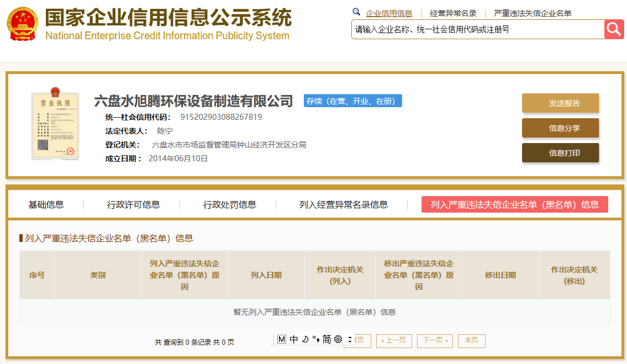Click the red search magnifier button

click(x=614, y=29)
